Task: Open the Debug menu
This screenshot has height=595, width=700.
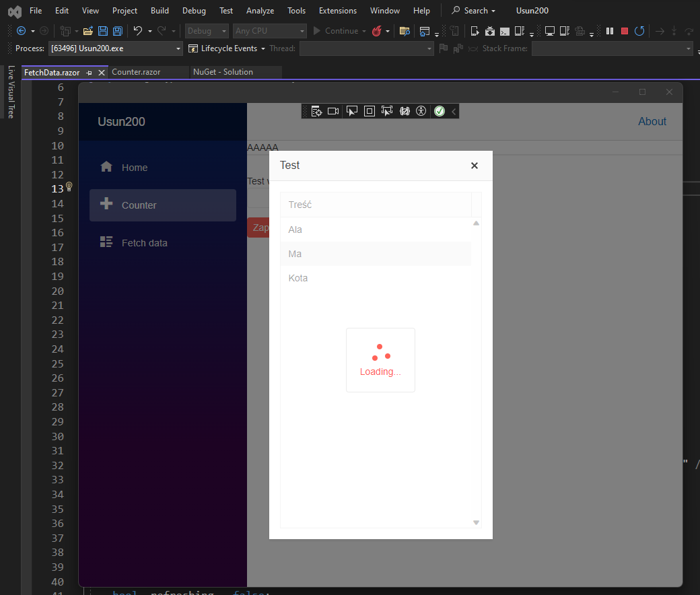Action: pyautogui.click(x=195, y=11)
